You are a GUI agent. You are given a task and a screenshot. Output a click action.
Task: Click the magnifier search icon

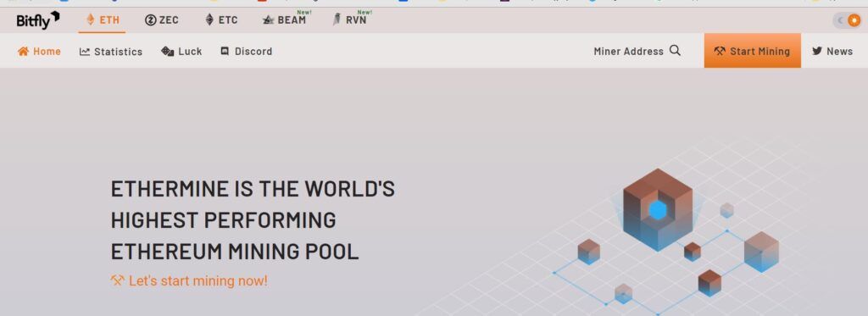(x=675, y=51)
